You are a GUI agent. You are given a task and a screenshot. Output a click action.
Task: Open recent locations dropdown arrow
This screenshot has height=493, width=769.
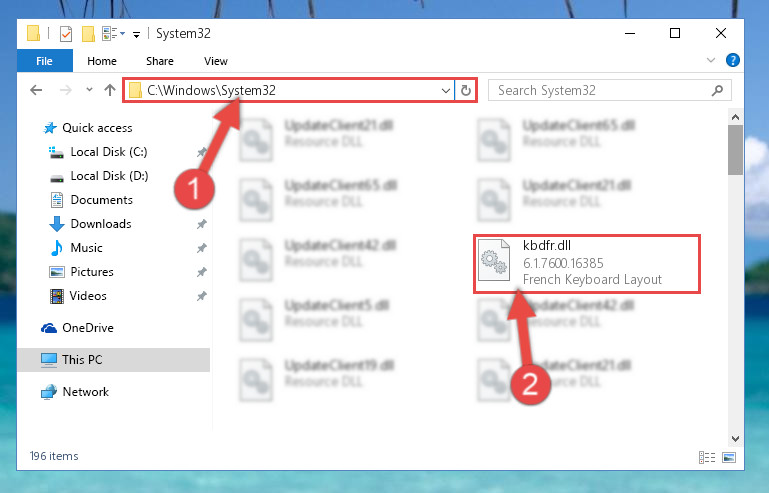(x=89, y=90)
